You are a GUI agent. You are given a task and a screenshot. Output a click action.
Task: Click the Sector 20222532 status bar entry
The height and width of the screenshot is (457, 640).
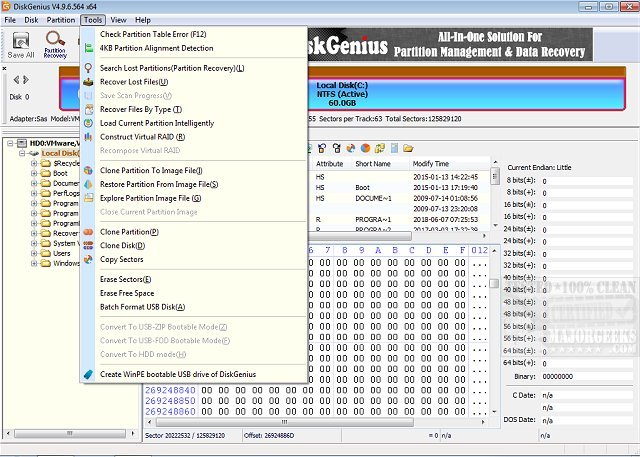(185, 436)
